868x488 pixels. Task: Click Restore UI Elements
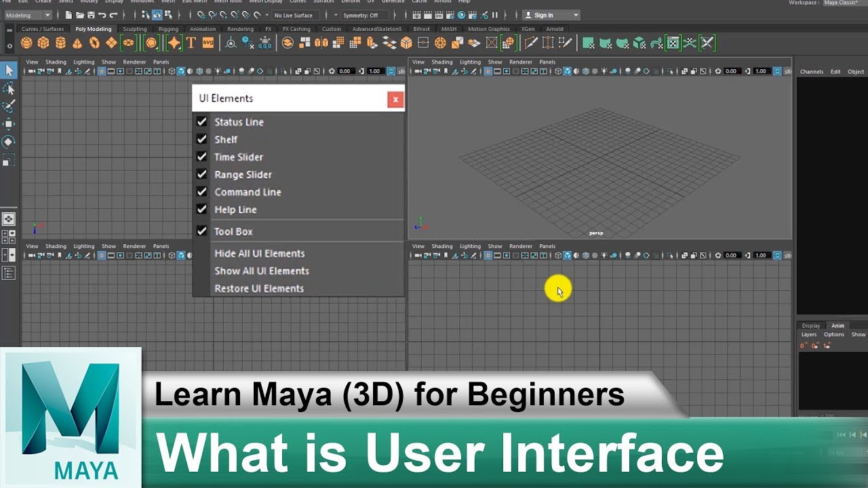[259, 288]
